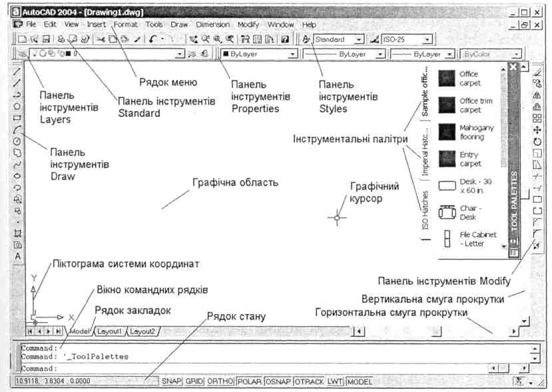Click the drawing area vertical scrollbar down arrow
The width and height of the screenshot is (552, 392).
coord(525,321)
